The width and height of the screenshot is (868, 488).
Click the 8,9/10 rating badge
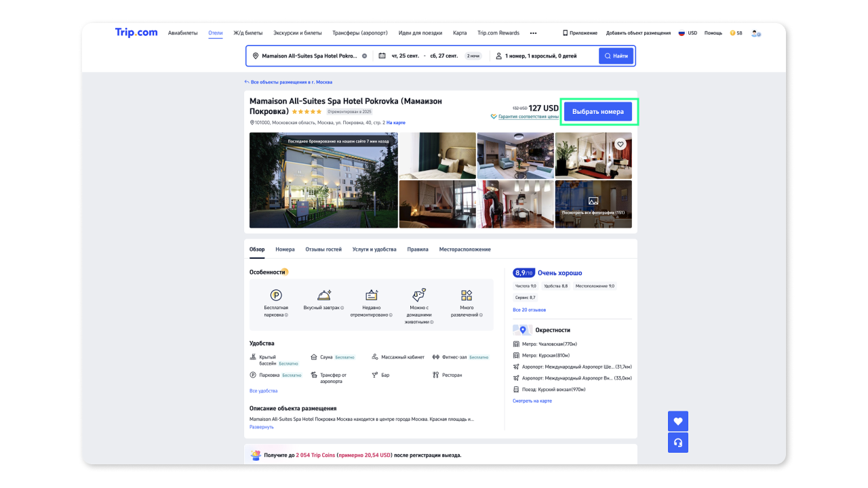tap(524, 273)
